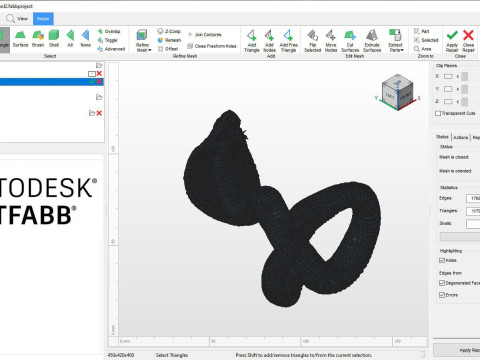Click None to clear selection
480x360 pixels.
click(x=86, y=39)
